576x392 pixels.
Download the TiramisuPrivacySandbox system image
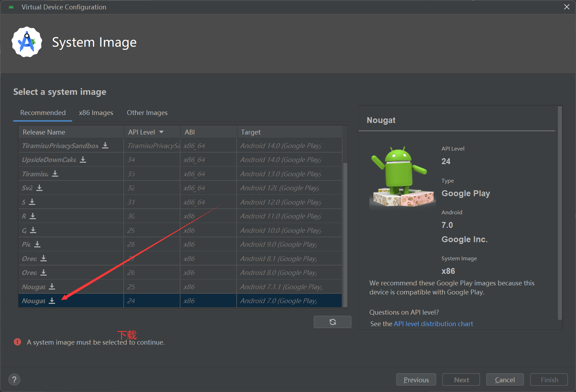point(105,145)
